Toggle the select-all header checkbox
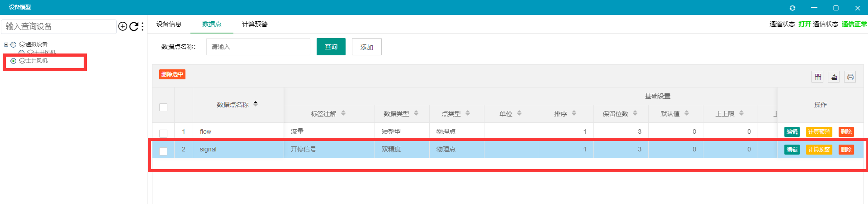This screenshot has width=868, height=204. (x=163, y=107)
